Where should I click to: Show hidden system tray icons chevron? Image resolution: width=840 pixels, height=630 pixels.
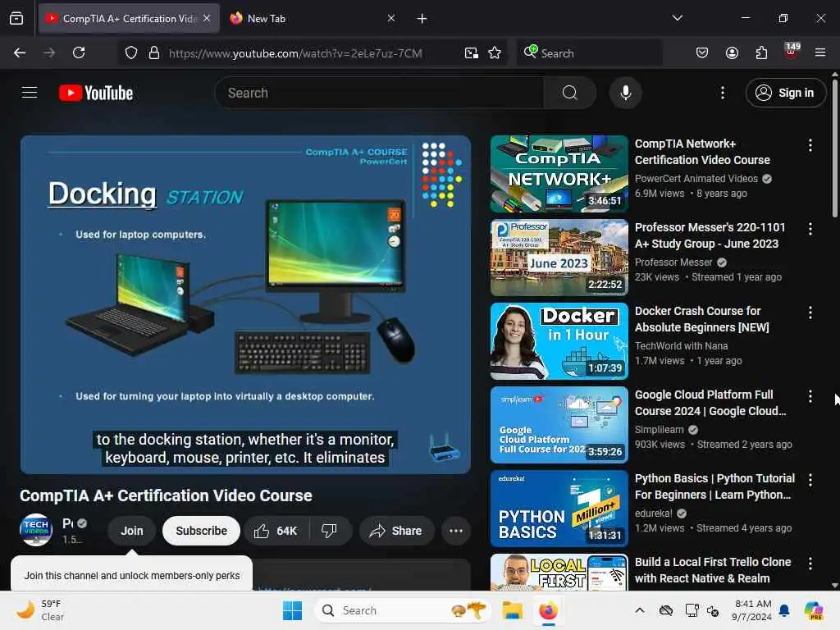pyautogui.click(x=640, y=610)
